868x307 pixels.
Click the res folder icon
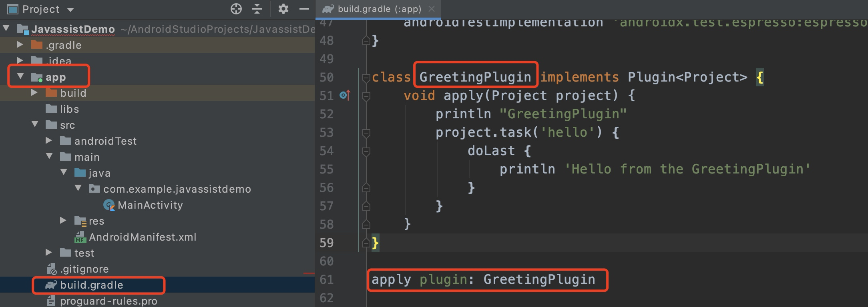[x=80, y=221]
